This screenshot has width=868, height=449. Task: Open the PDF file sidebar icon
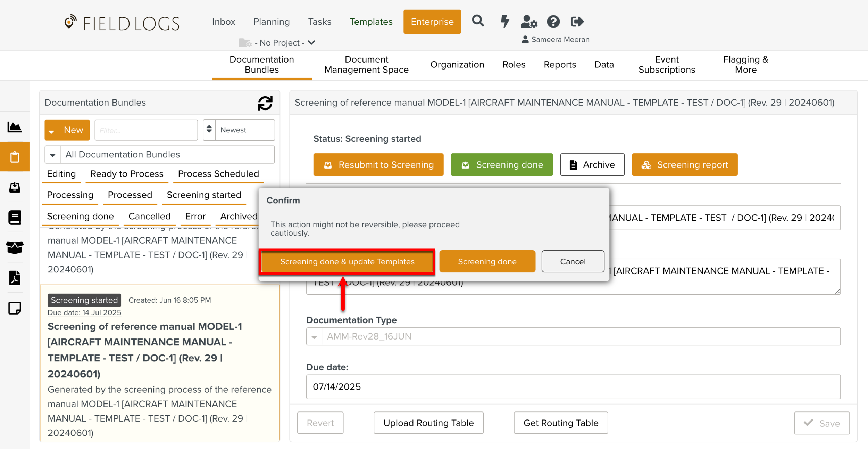[x=15, y=278]
